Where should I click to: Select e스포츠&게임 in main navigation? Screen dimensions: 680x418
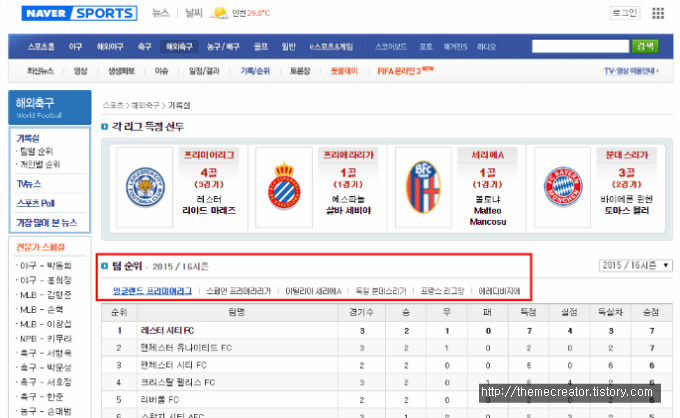[x=331, y=46]
